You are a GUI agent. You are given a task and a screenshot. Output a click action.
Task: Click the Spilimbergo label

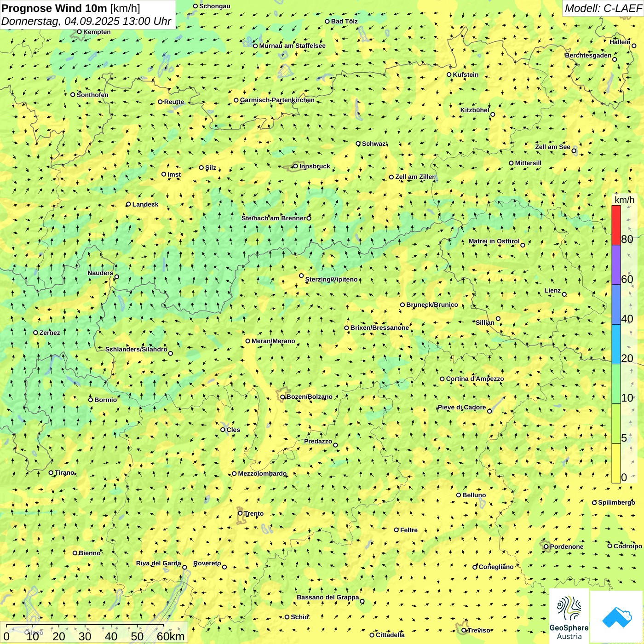(x=616, y=502)
